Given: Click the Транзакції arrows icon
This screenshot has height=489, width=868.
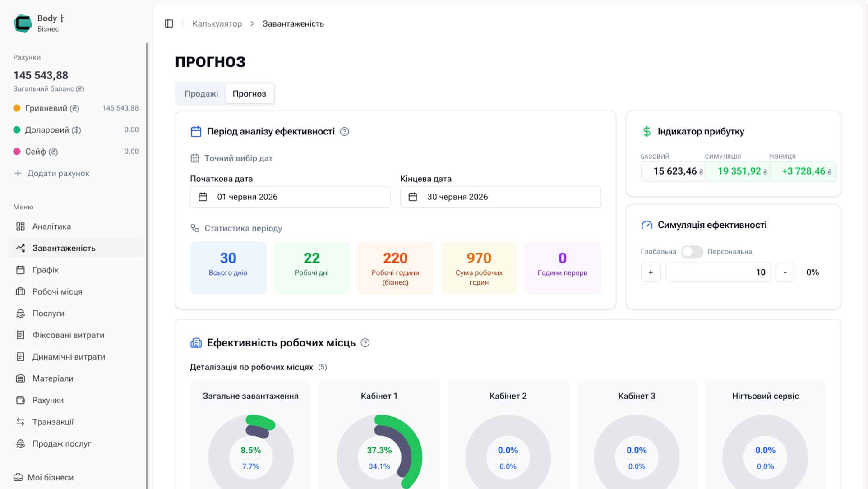Looking at the screenshot, I should [x=20, y=422].
